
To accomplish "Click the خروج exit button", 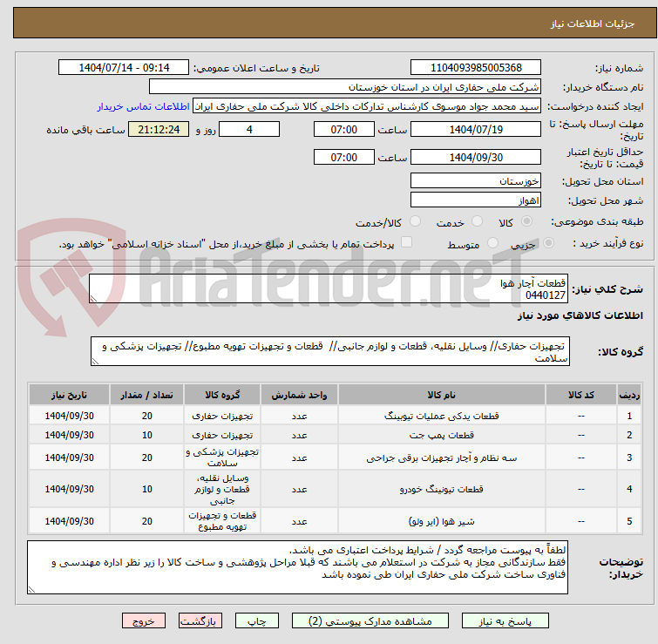I will pos(144,621).
